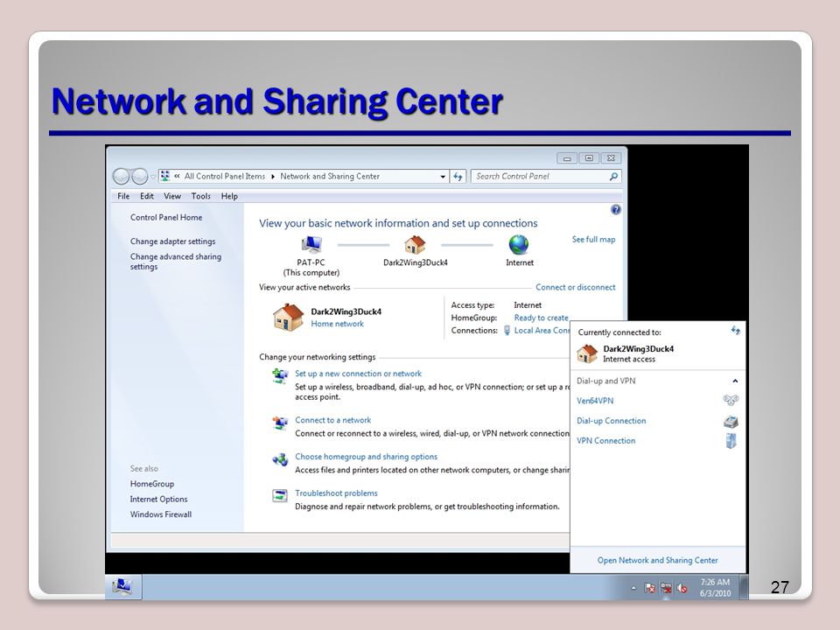Click the Connect to a network icon

tap(280, 423)
